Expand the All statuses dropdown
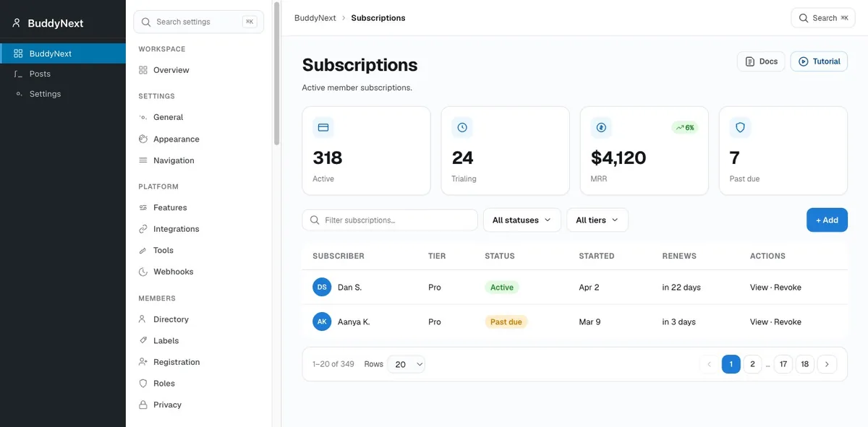Viewport: 868px width, 427px height. [522, 220]
